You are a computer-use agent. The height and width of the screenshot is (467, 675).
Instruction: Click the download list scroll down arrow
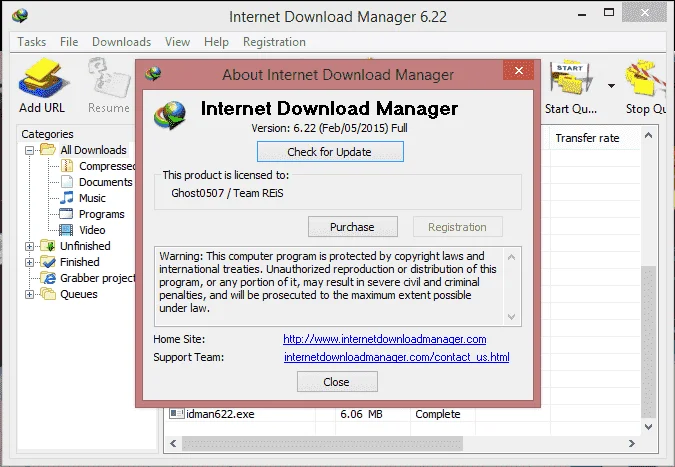click(x=648, y=427)
